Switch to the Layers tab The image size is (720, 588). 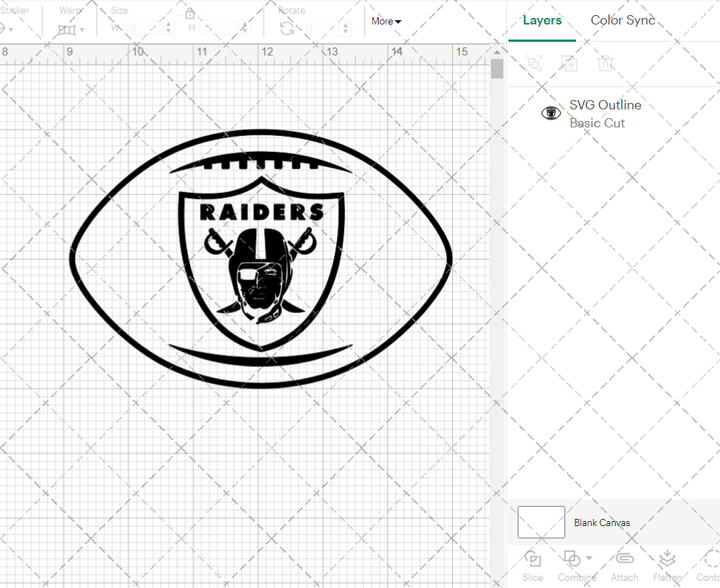click(x=542, y=21)
